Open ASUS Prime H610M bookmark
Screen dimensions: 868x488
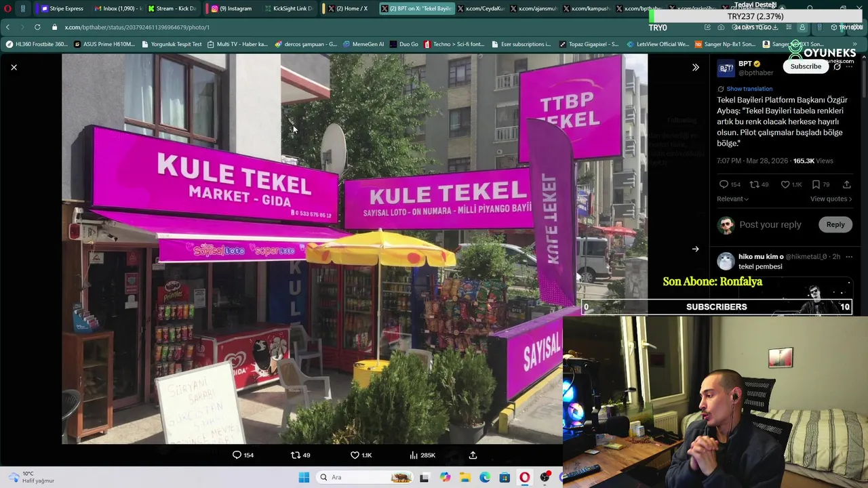pos(104,44)
